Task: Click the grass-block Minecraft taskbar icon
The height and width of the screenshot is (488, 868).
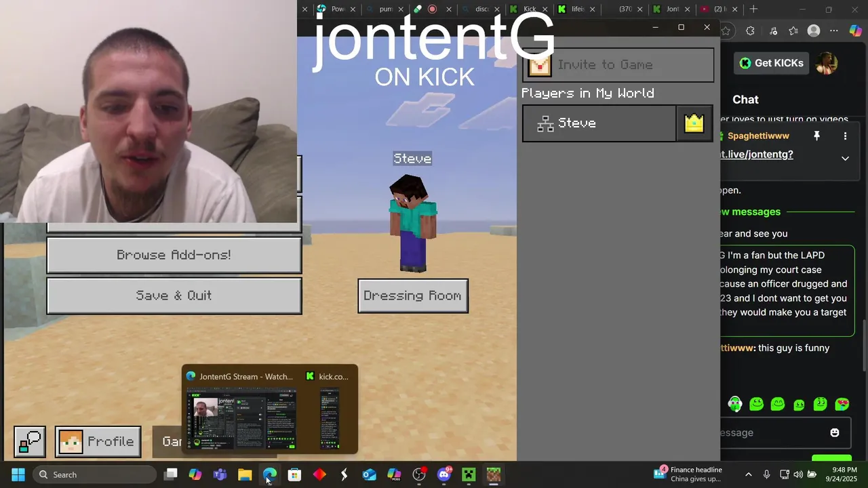Action: [494, 474]
